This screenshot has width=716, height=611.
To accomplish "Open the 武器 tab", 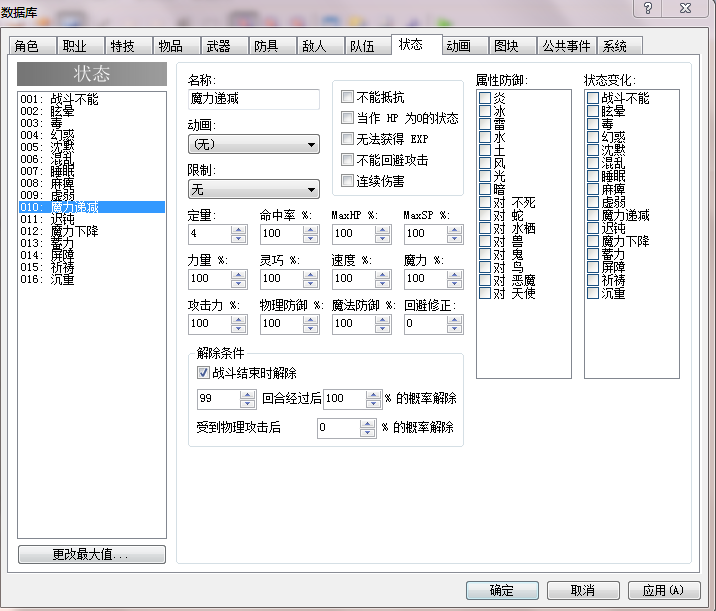I will tap(225, 46).
